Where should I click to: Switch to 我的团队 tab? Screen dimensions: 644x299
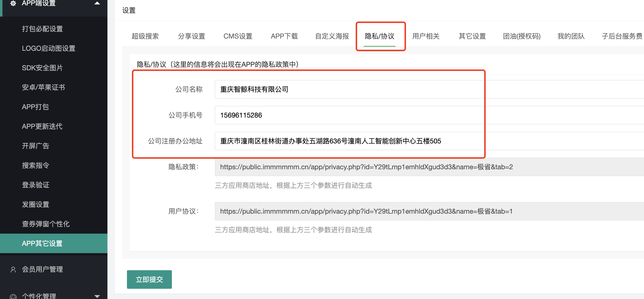click(571, 36)
